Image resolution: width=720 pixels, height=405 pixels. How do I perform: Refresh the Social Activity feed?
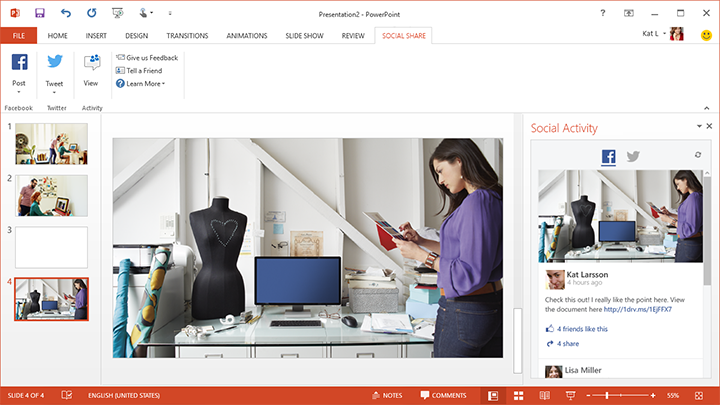pyautogui.click(x=698, y=155)
